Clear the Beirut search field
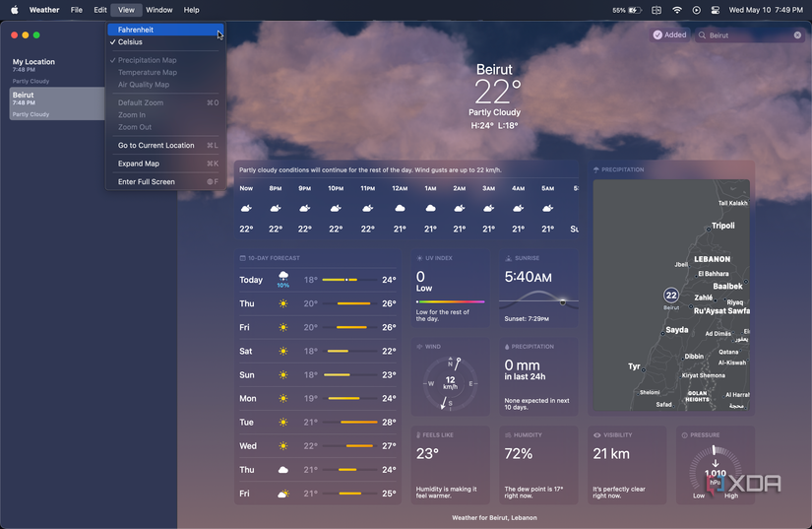Screen dimensions: 812x529 797,35
